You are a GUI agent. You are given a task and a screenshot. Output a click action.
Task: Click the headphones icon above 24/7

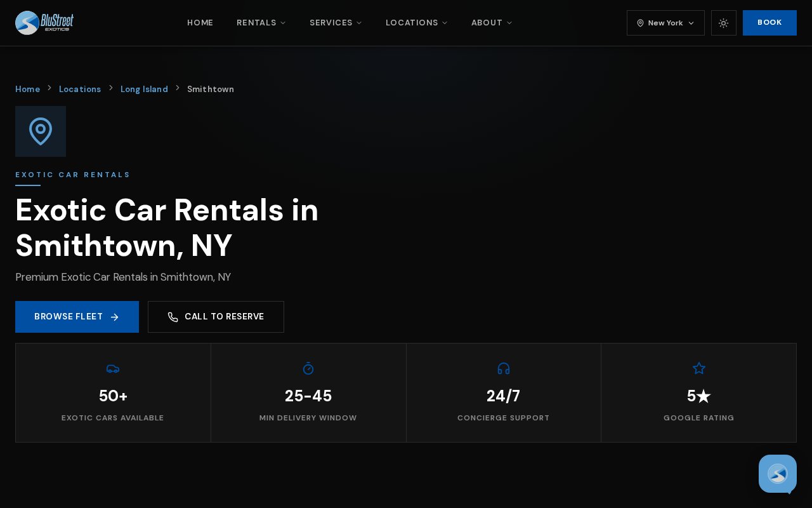504,368
